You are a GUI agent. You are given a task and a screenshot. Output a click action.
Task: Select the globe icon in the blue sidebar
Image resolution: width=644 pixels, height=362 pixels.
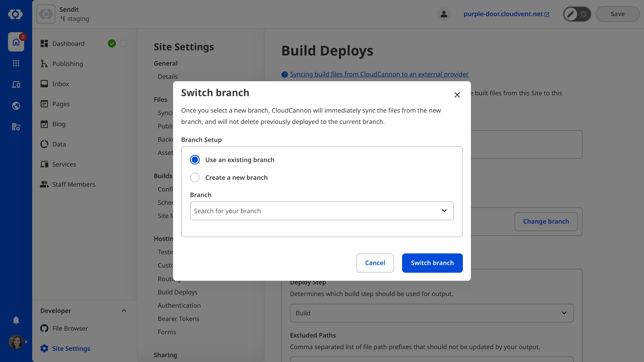[16, 106]
